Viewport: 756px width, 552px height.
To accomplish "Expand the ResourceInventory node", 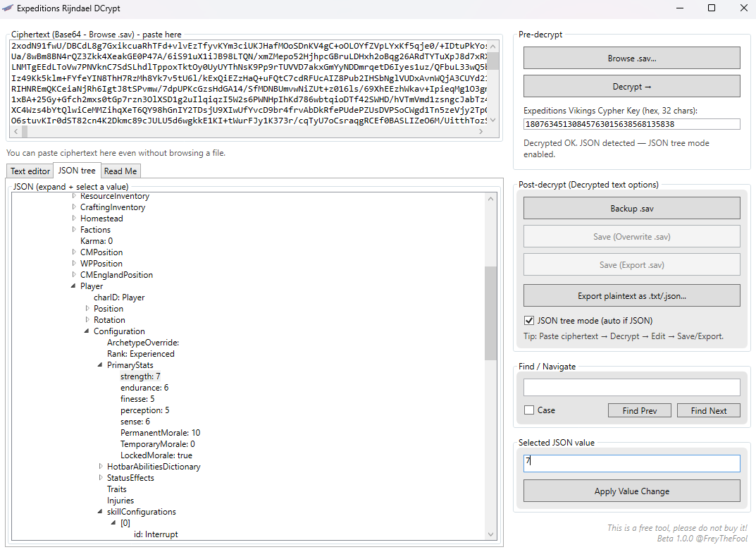I will click(x=74, y=196).
